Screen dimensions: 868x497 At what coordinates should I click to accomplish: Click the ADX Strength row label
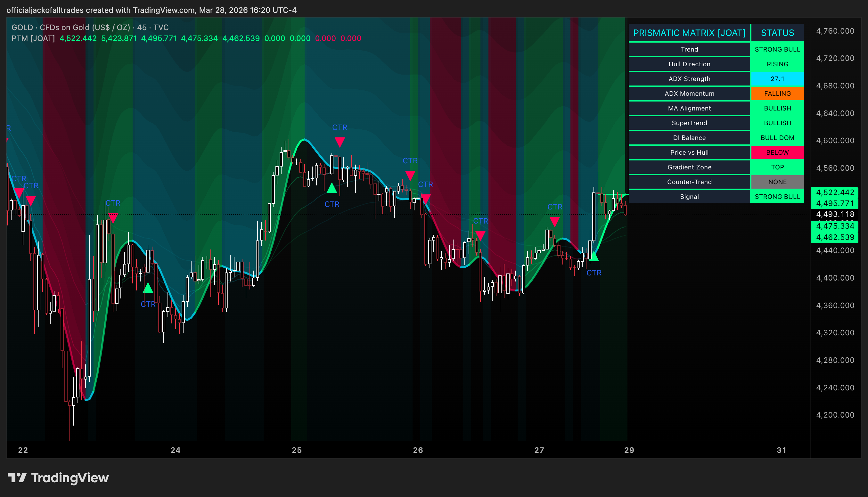coord(689,79)
